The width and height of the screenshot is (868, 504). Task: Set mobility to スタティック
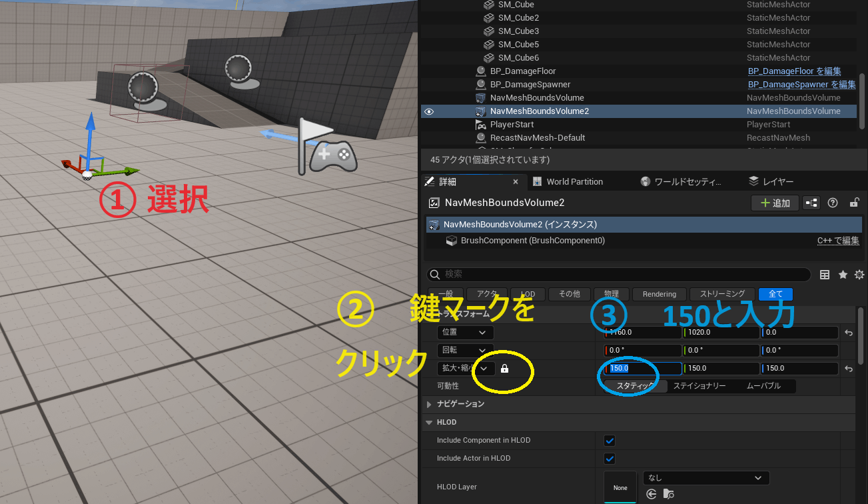click(x=635, y=386)
